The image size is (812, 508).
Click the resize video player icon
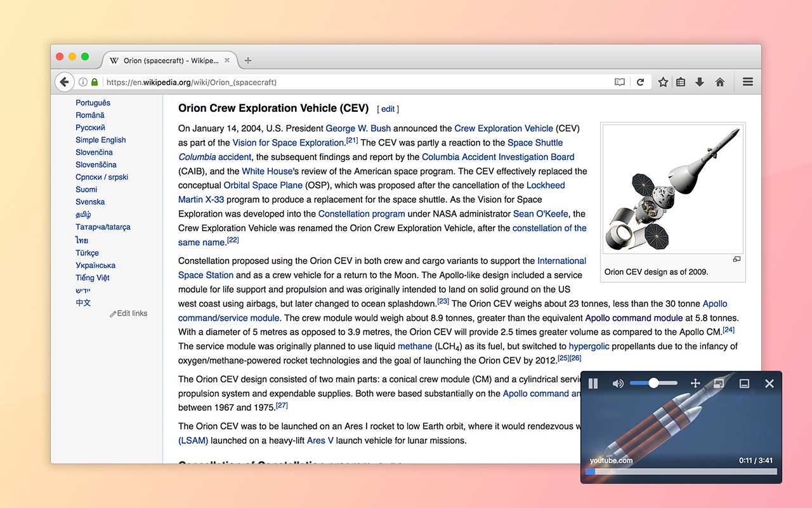pos(719,384)
